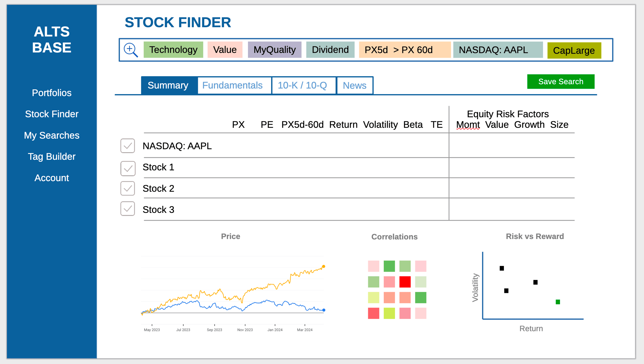Open the Account sidebar link
This screenshot has height=364, width=644.
[x=52, y=178]
